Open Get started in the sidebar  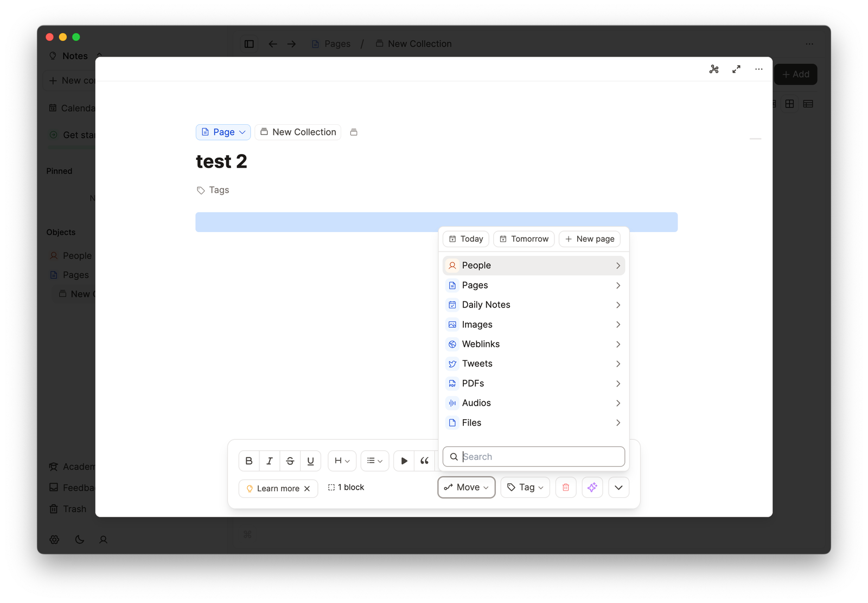72,135
